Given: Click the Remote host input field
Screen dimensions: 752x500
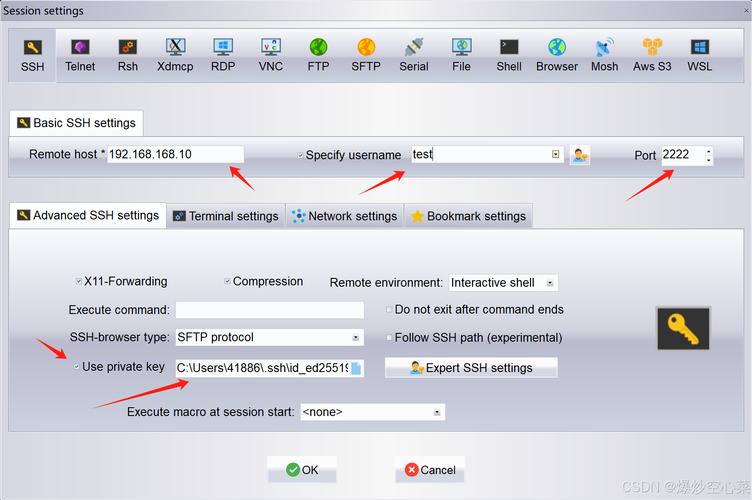Looking at the screenshot, I should [x=175, y=155].
